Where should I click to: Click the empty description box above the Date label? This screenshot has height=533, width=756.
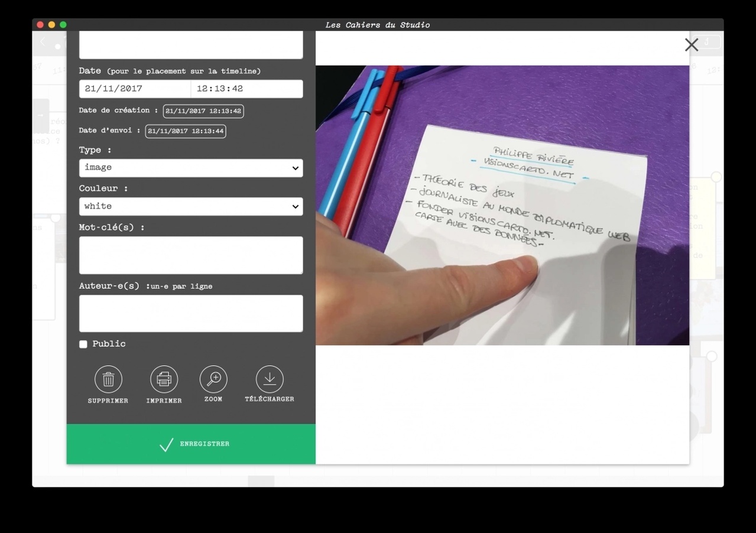coord(190,44)
